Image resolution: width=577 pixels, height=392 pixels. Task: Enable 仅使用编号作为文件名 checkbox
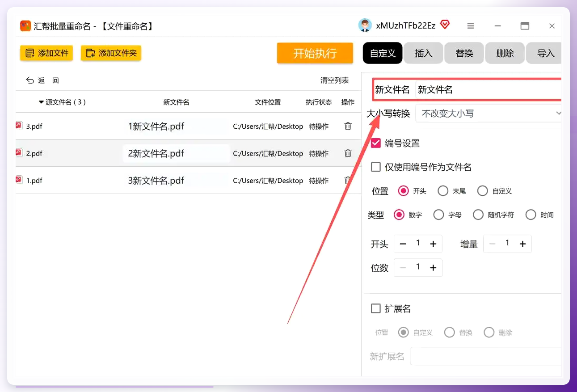(x=376, y=167)
